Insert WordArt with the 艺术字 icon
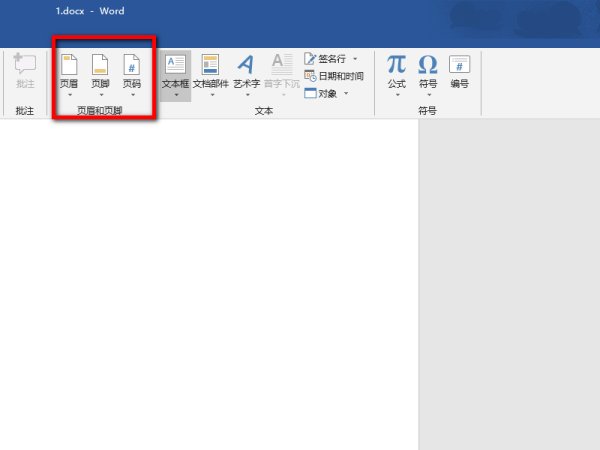Viewport: 600px width, 450px height. point(246,64)
